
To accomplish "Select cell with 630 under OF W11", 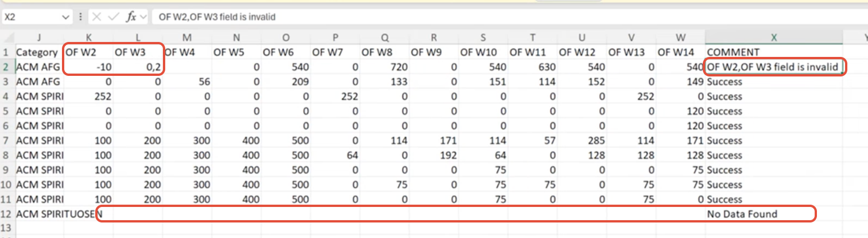I will [532, 67].
